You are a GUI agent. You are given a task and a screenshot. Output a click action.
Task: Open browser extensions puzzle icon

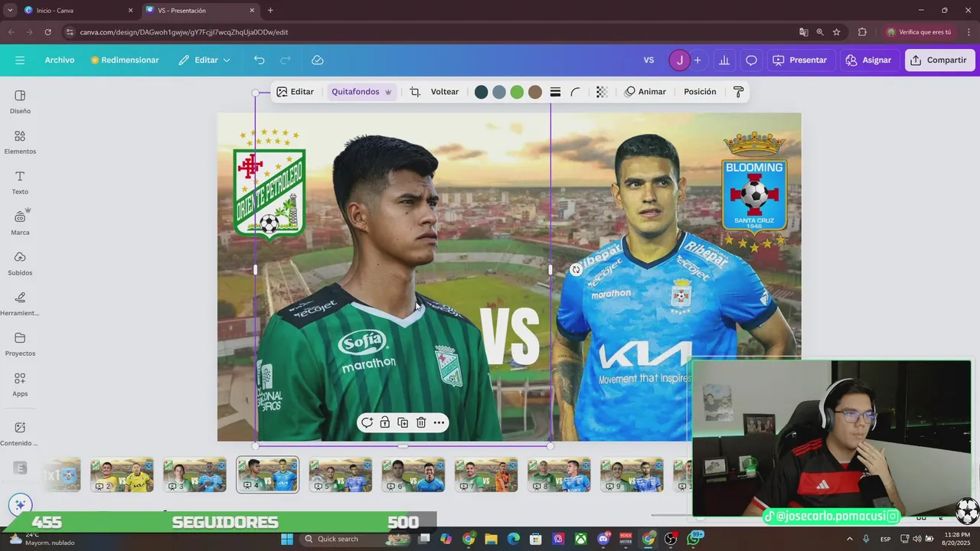tap(862, 32)
